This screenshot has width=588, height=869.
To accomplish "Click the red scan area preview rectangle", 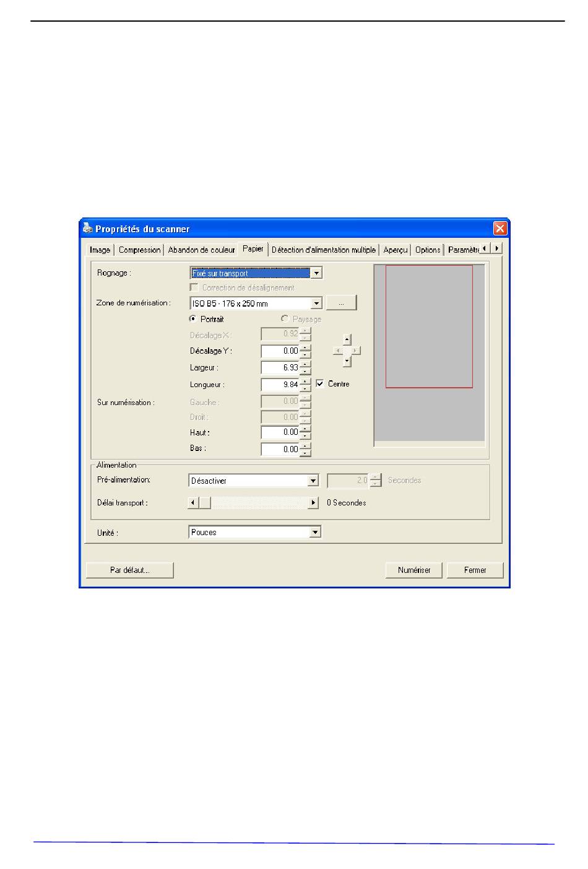I will pos(429,326).
